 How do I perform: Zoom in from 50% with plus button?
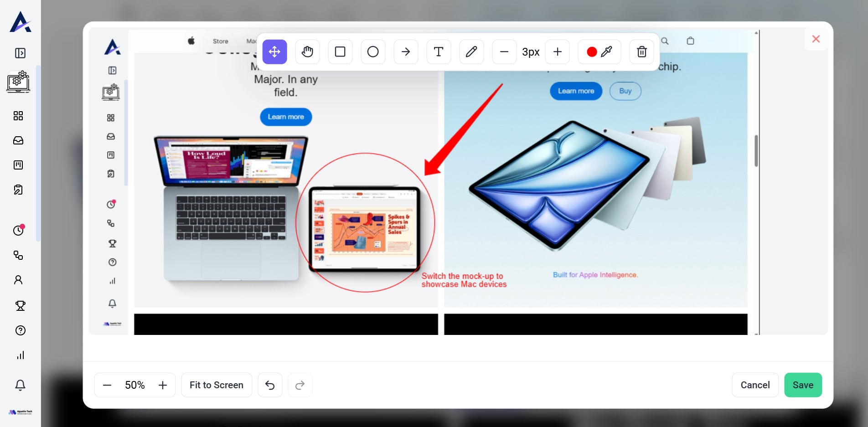(x=163, y=385)
